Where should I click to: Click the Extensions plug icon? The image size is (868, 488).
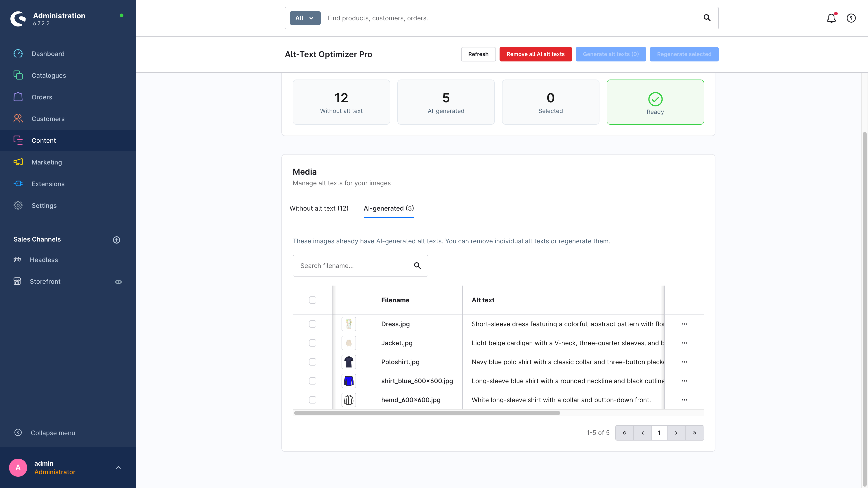[x=18, y=183]
